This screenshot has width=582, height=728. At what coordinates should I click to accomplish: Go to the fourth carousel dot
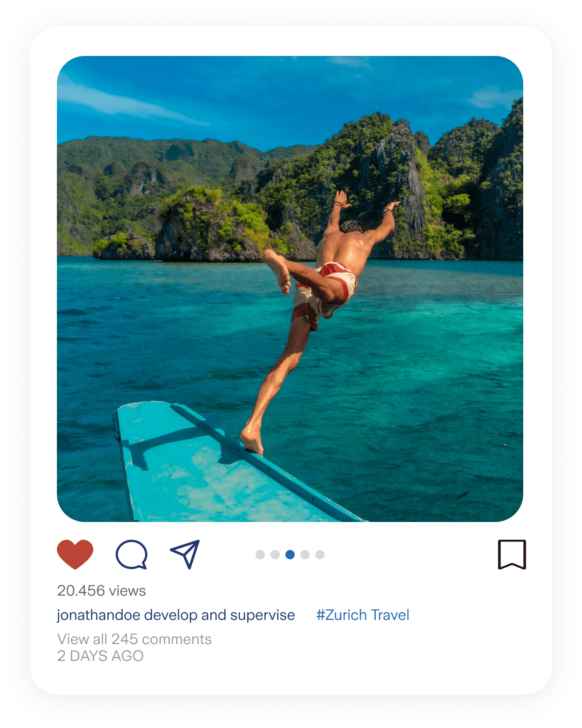(x=305, y=555)
